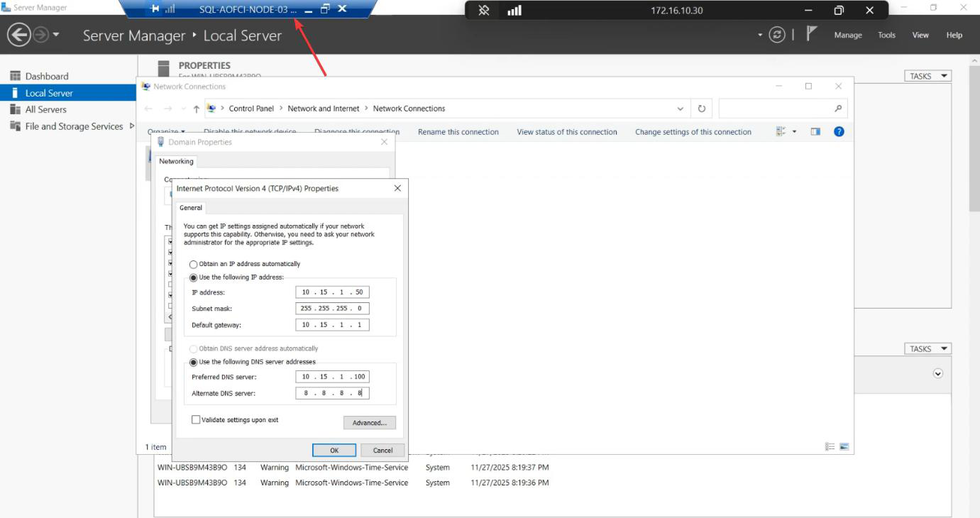Select the General tab in IPv4 Properties
This screenshot has width=980, height=518.
pyautogui.click(x=191, y=208)
